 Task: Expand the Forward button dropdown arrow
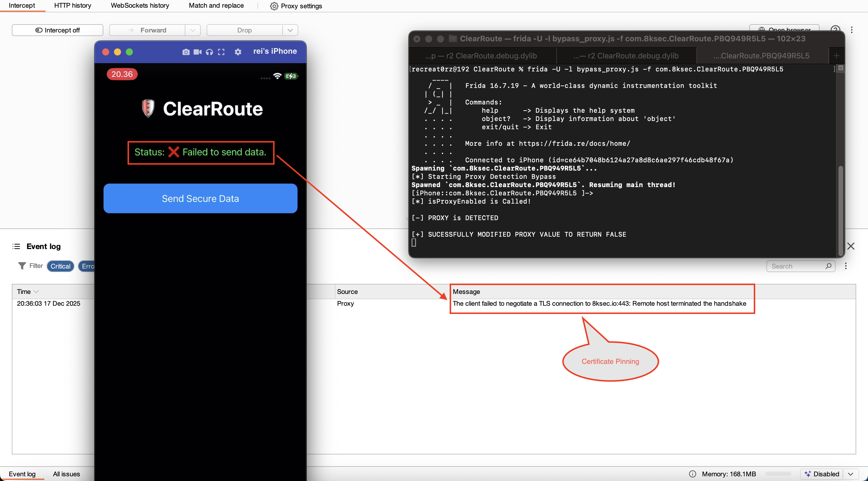pos(193,30)
